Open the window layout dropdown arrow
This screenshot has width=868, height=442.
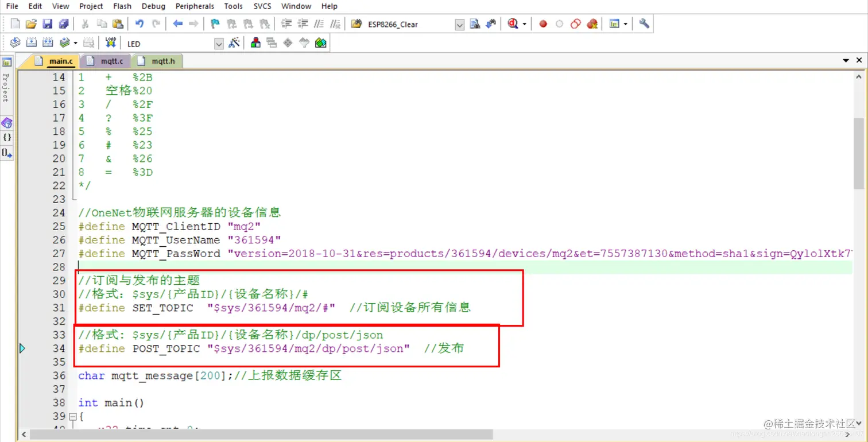pos(625,24)
